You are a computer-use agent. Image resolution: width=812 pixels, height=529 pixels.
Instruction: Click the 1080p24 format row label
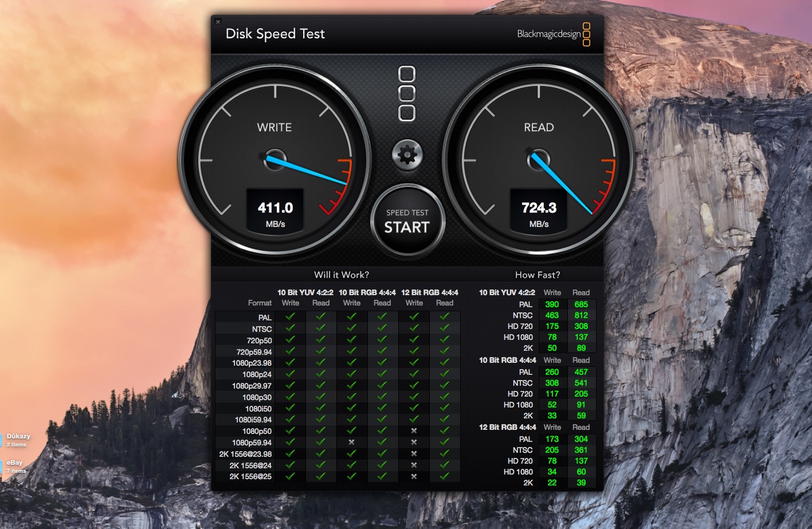pyautogui.click(x=257, y=374)
